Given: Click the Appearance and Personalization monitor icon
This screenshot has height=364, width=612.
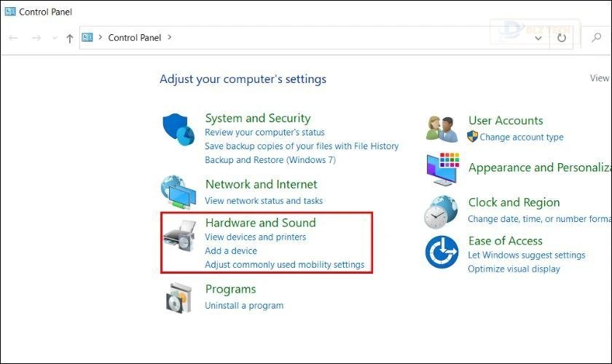Looking at the screenshot, I should pos(442,169).
